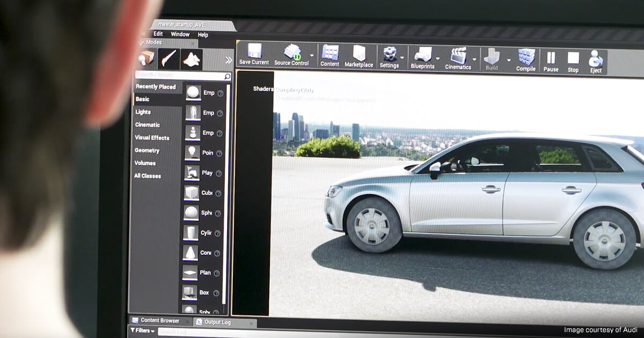Screen dimensions: 644x338
Task: Expand the hidden modes chevron
Action: point(229,60)
